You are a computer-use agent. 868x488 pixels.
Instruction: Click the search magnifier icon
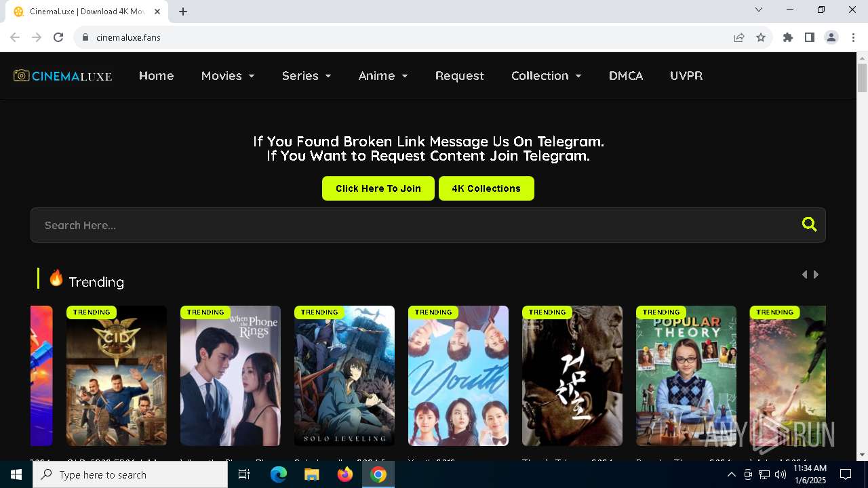coord(809,224)
